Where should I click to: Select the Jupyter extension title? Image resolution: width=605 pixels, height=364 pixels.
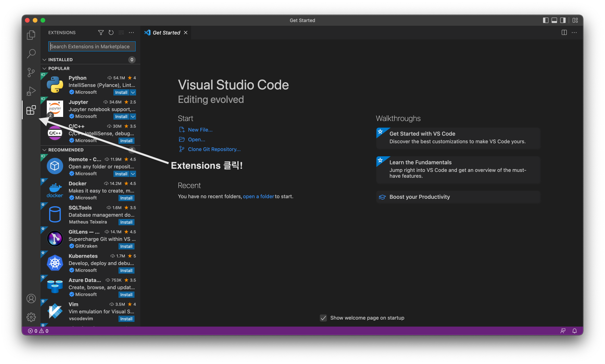point(78,102)
